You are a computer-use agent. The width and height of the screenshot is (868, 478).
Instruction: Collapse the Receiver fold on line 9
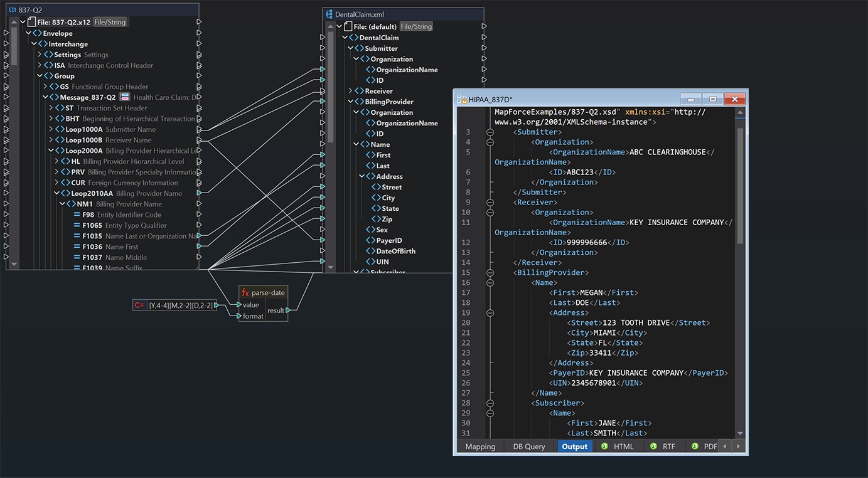490,203
